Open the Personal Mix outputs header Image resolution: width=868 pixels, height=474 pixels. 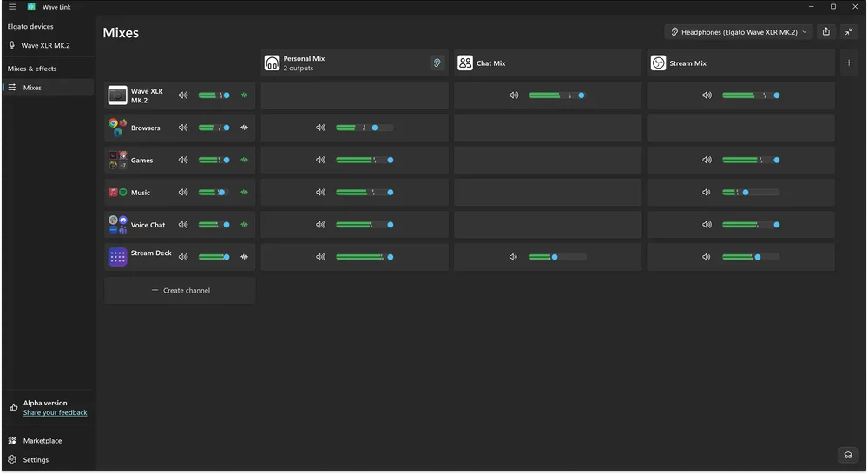347,63
